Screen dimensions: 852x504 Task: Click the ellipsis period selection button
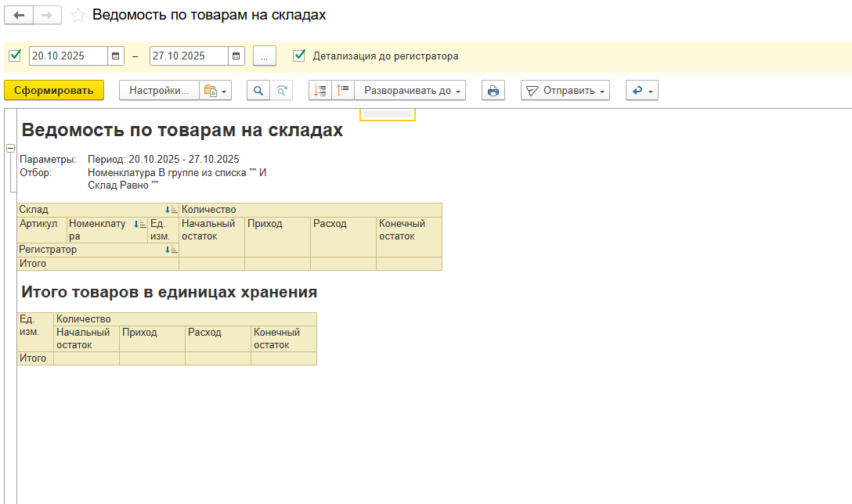pos(265,56)
